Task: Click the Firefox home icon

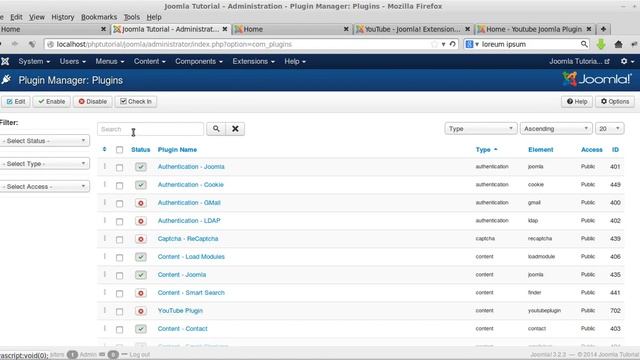Action: click(x=618, y=44)
